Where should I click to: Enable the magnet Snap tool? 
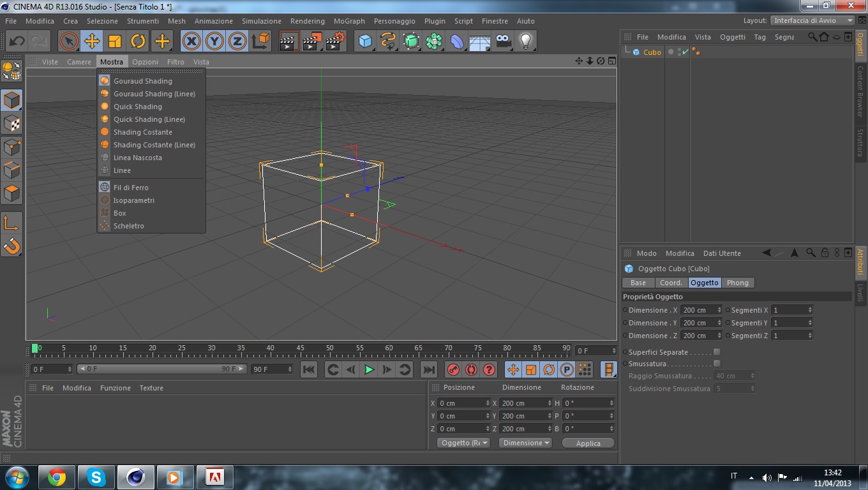tap(11, 245)
